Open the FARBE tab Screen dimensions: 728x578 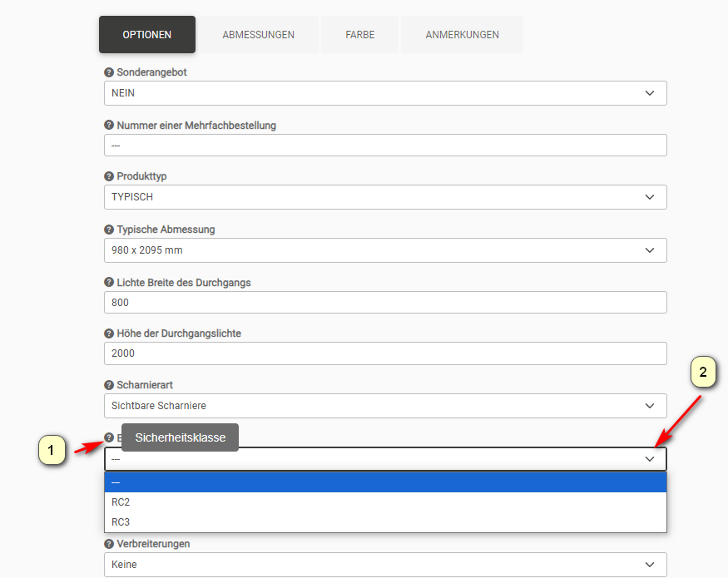click(x=360, y=35)
